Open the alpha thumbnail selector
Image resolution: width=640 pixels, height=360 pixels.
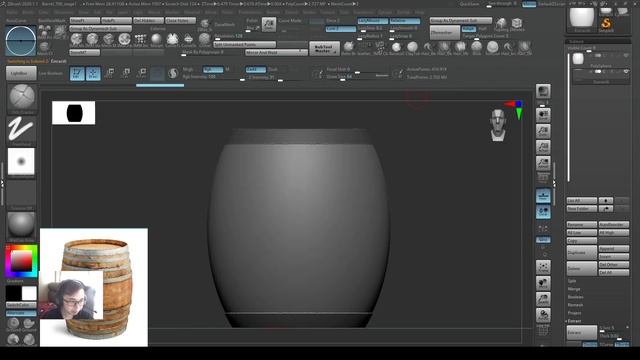click(21, 162)
